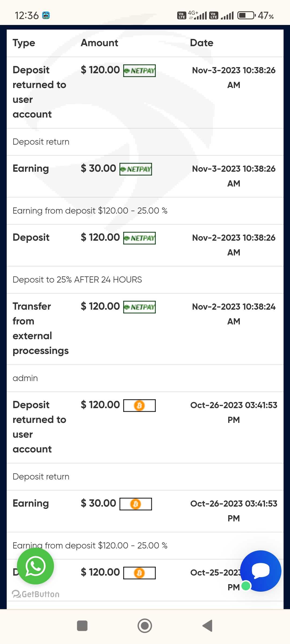Open the blue live chat bubble
This screenshot has width=290, height=644.
pyautogui.click(x=260, y=571)
